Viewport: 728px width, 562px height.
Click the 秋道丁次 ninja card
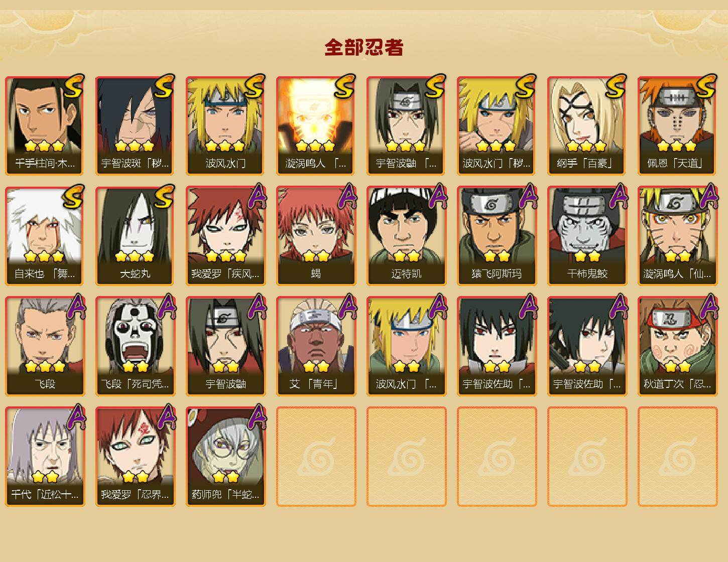678,346
